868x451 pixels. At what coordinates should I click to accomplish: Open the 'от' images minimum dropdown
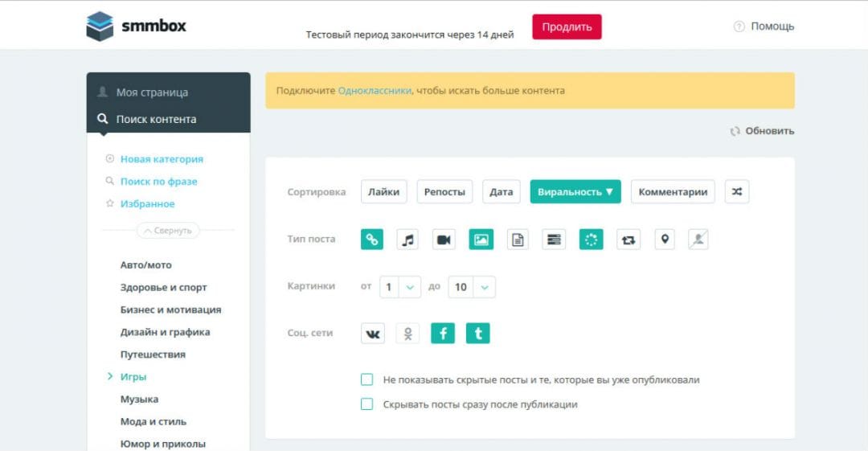(400, 287)
